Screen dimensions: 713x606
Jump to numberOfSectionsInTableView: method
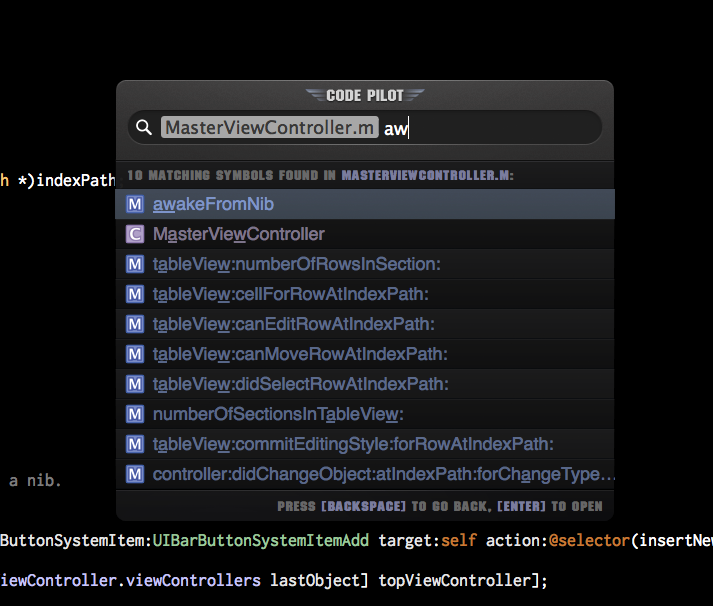[x=365, y=414]
